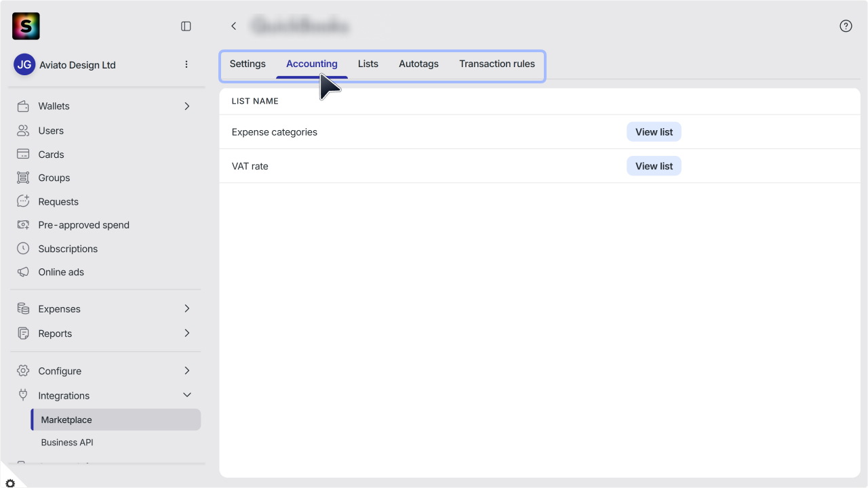Click the Reports document icon
The image size is (868, 488).
pos(23,333)
